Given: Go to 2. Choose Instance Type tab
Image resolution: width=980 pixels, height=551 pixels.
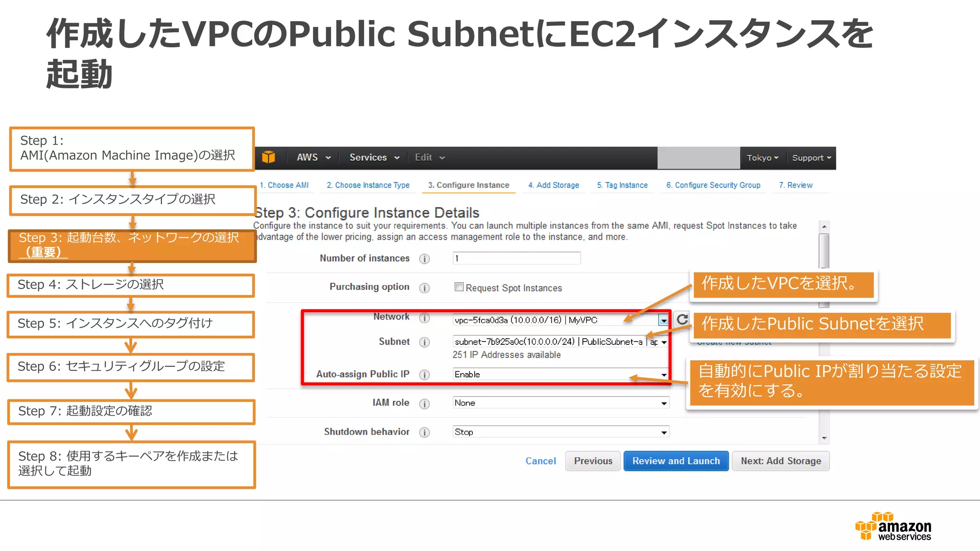Looking at the screenshot, I should pyautogui.click(x=368, y=185).
